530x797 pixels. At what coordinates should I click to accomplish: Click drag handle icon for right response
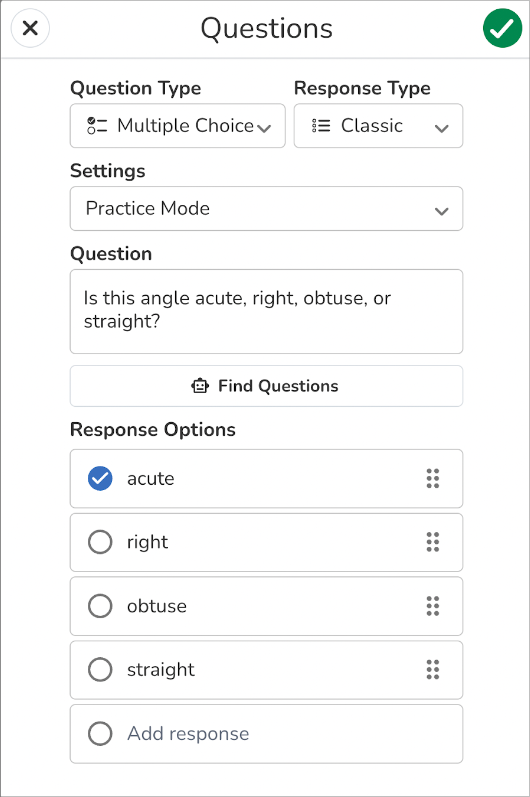(x=433, y=542)
